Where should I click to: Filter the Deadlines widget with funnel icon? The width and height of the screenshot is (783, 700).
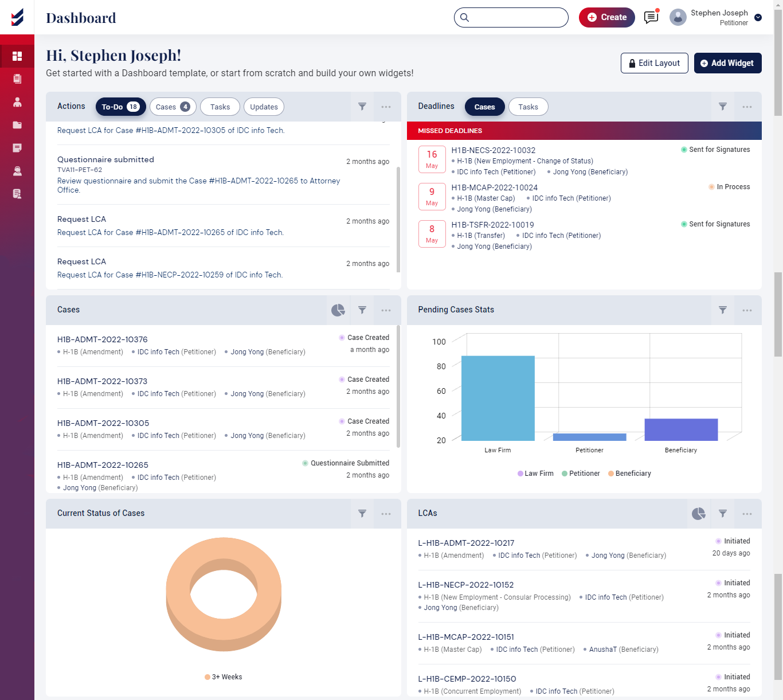(x=722, y=107)
